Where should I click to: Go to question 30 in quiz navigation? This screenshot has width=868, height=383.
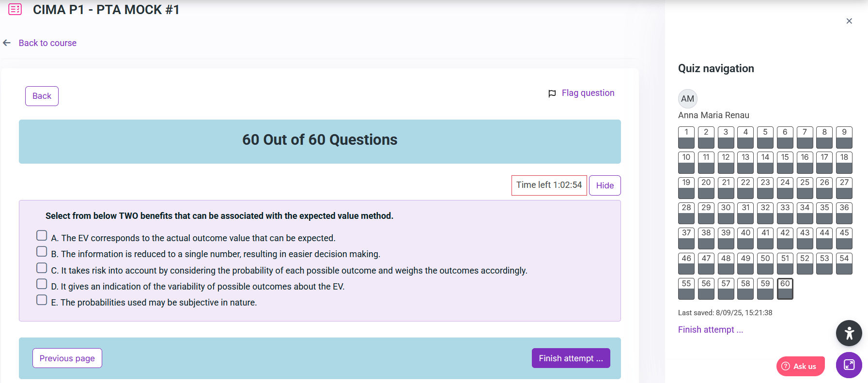click(x=726, y=213)
